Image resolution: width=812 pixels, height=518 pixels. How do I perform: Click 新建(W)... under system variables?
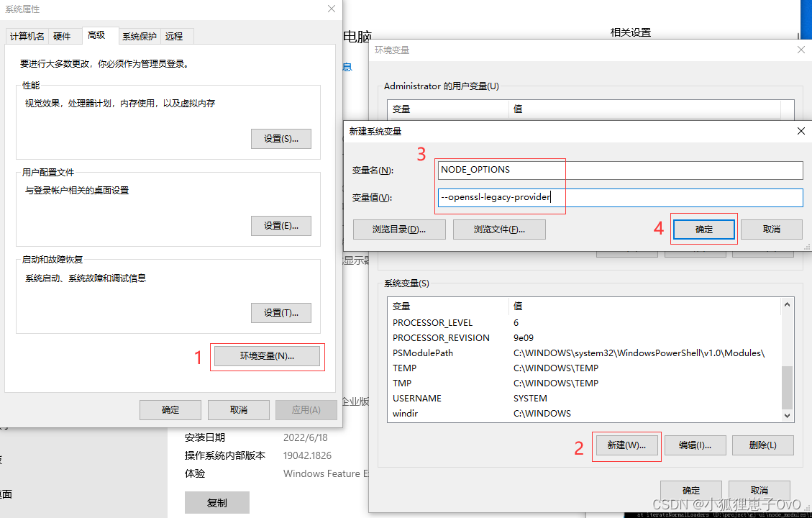point(626,445)
